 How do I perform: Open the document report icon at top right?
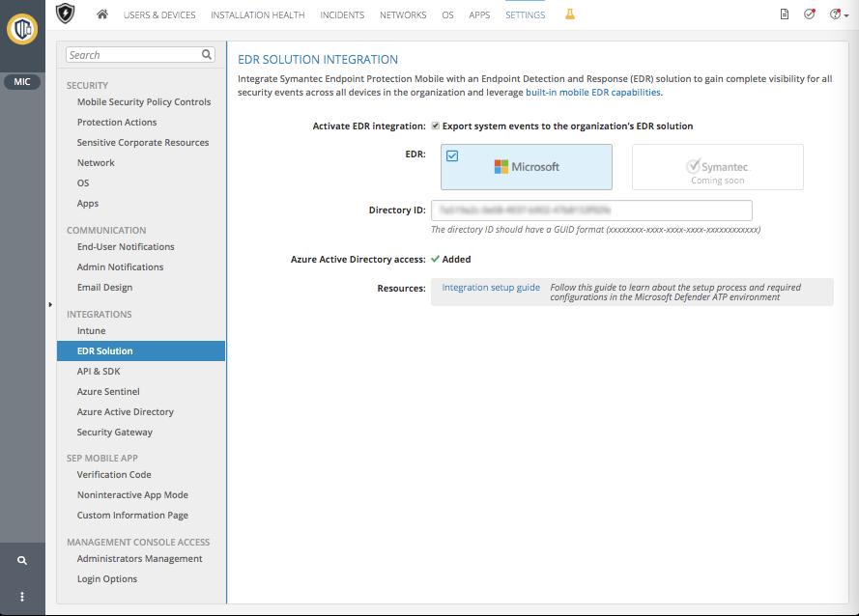coord(784,14)
